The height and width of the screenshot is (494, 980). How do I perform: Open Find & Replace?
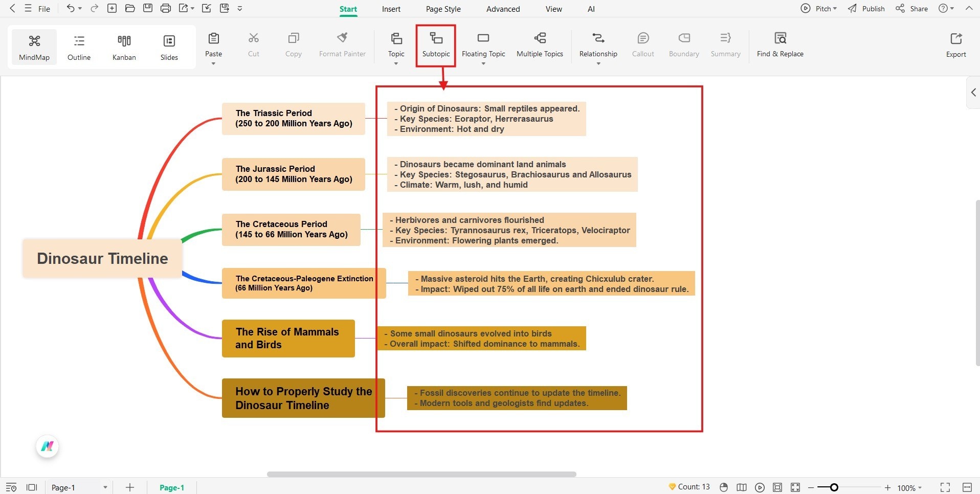(x=779, y=45)
